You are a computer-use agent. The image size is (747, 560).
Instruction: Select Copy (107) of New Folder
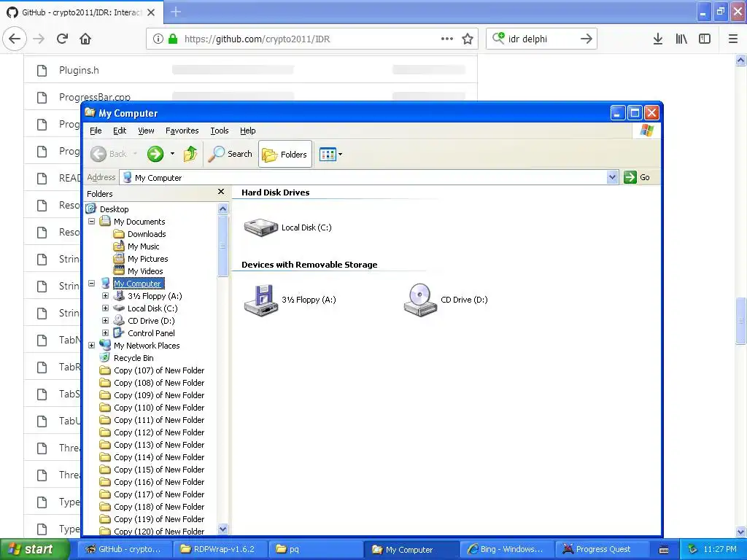pyautogui.click(x=158, y=370)
